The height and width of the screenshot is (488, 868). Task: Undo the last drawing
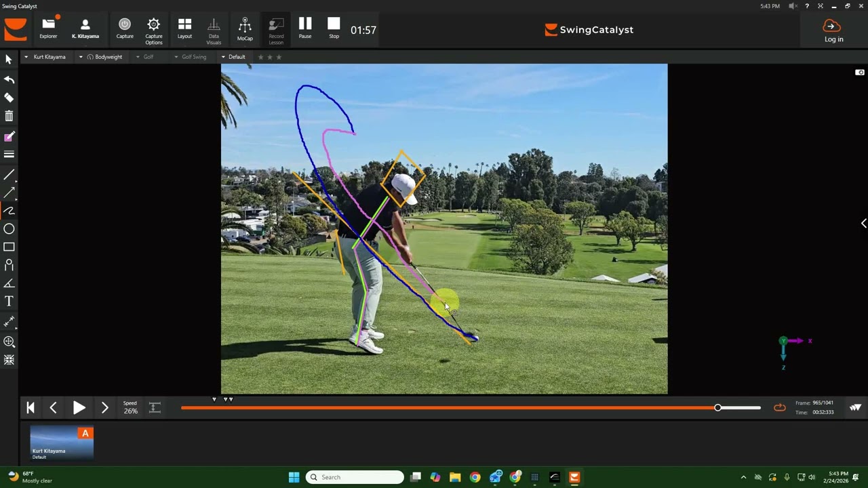pyautogui.click(x=9, y=79)
